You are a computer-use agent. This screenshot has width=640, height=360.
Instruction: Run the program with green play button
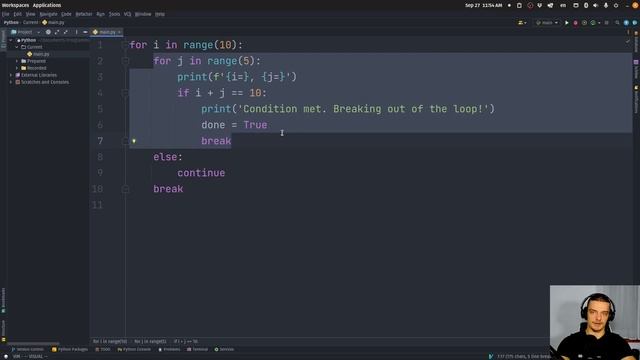pyautogui.click(x=567, y=23)
